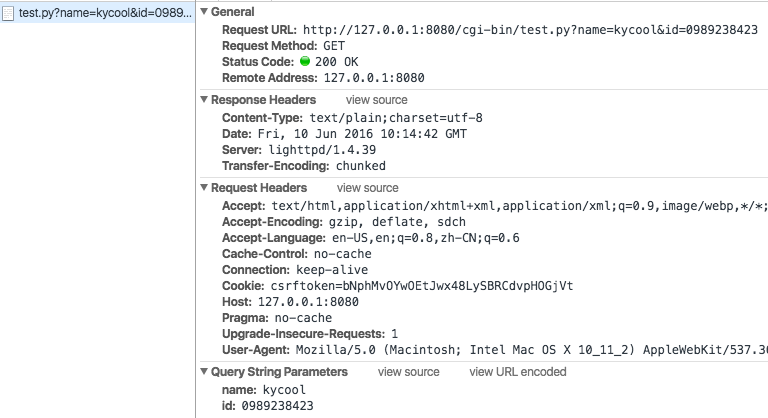The width and height of the screenshot is (768, 418).
Task: Collapse the Request Headers disclosure triangle
Action: (x=204, y=188)
